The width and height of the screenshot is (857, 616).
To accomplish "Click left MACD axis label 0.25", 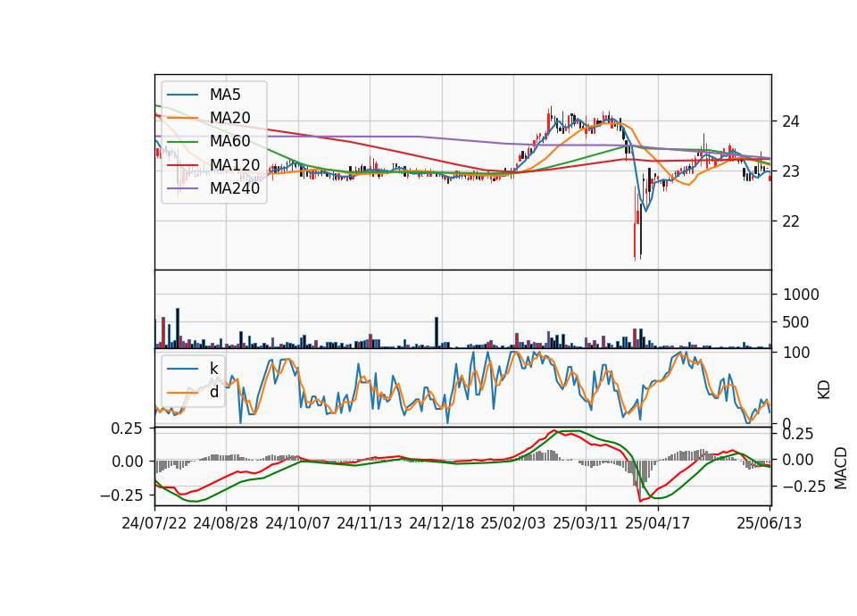I will click(126, 429).
